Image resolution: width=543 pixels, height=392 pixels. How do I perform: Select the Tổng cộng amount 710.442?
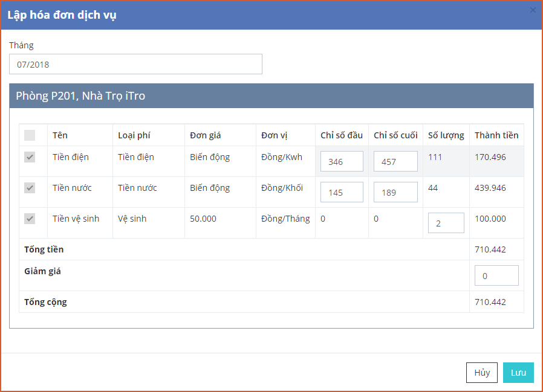pyautogui.click(x=490, y=302)
